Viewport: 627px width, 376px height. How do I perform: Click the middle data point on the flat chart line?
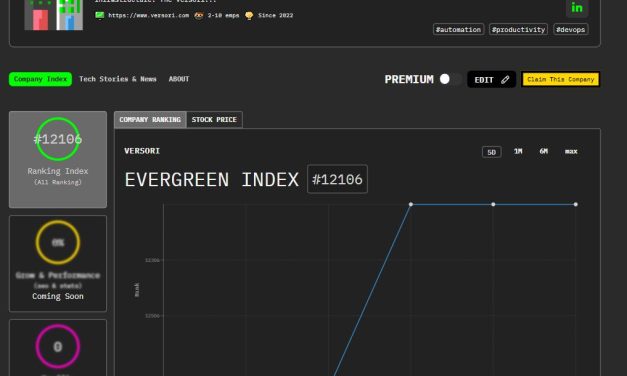tap(493, 204)
